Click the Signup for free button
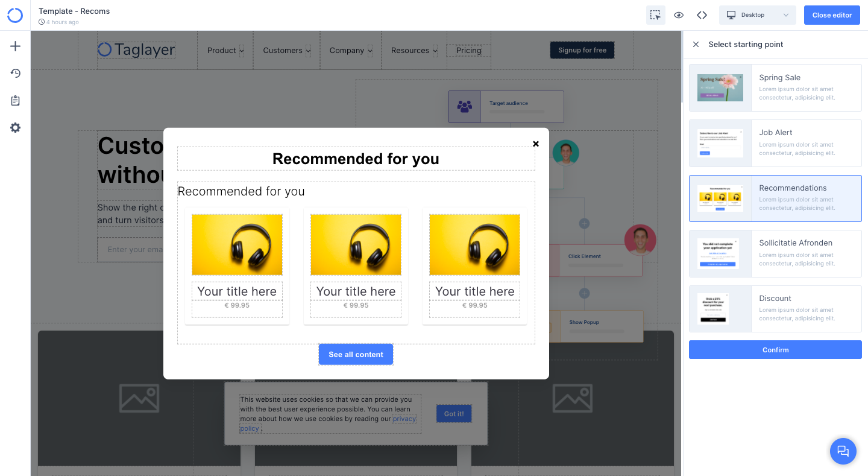Viewport: 868px width, 476px height. click(x=582, y=50)
